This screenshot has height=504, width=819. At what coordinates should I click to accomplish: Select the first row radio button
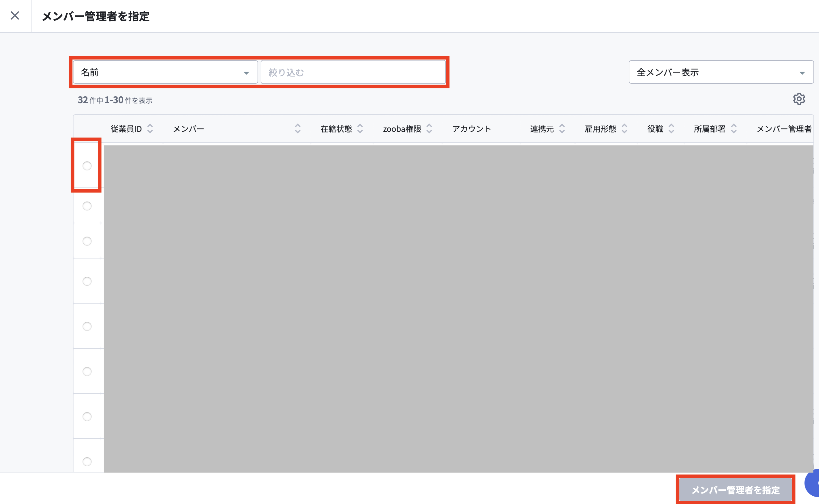coord(87,166)
